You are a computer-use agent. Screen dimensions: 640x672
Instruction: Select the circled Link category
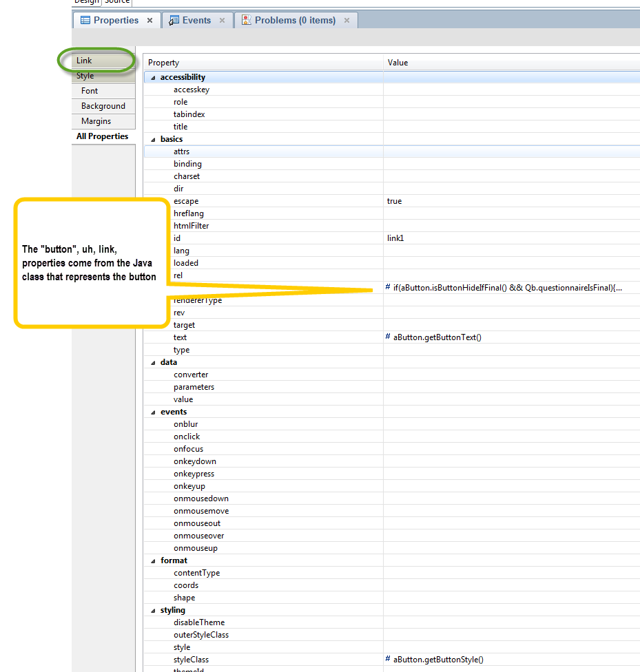(x=83, y=60)
